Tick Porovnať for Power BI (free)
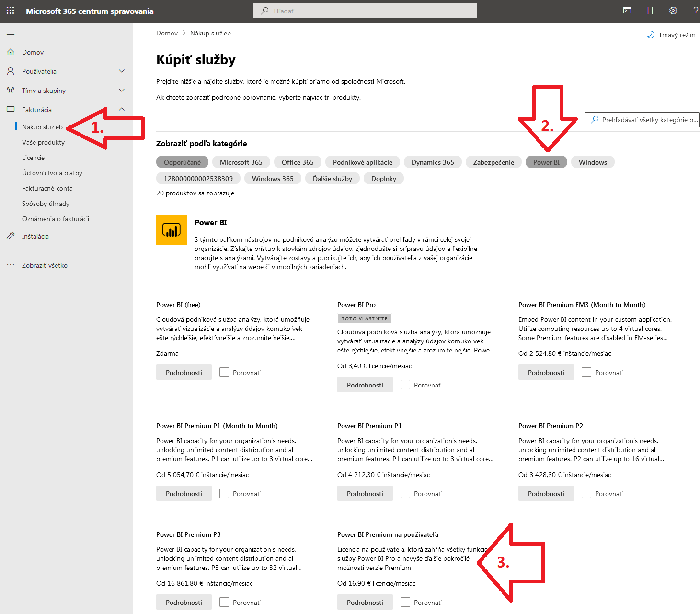 click(x=224, y=372)
